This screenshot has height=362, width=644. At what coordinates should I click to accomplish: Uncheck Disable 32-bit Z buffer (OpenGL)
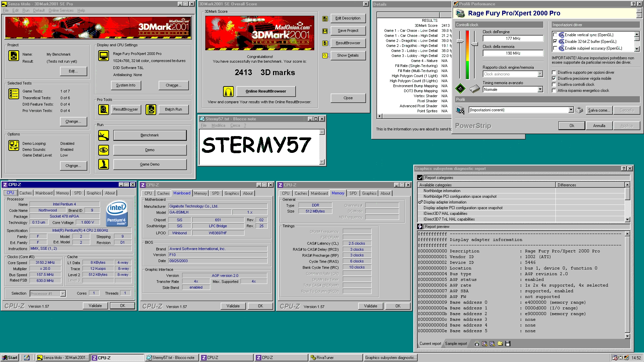(x=555, y=42)
